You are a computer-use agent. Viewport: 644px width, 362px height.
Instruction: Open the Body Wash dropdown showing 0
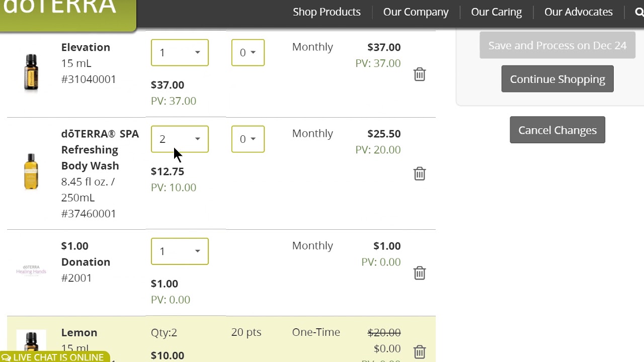(x=248, y=139)
